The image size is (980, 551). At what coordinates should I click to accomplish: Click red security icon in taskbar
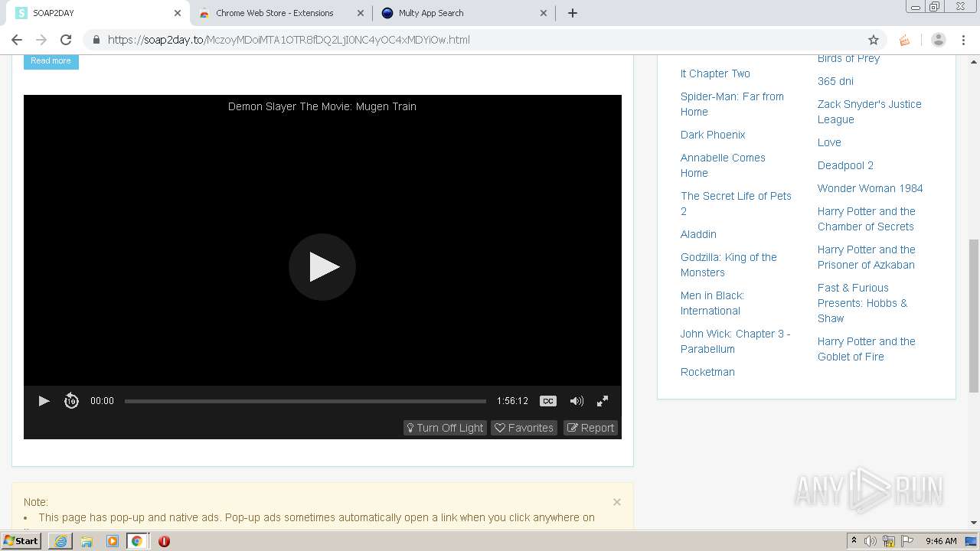pyautogui.click(x=164, y=541)
